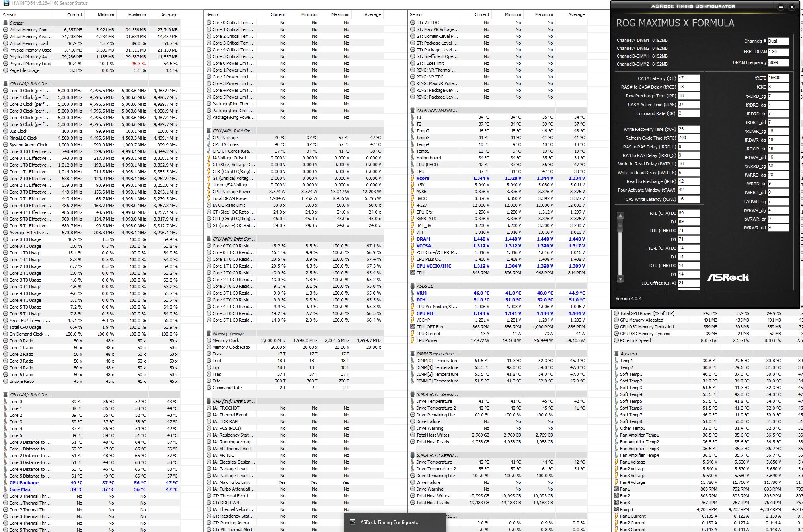Select the ASUS EC sensor group header
The image size is (803, 532).
pos(425,286)
